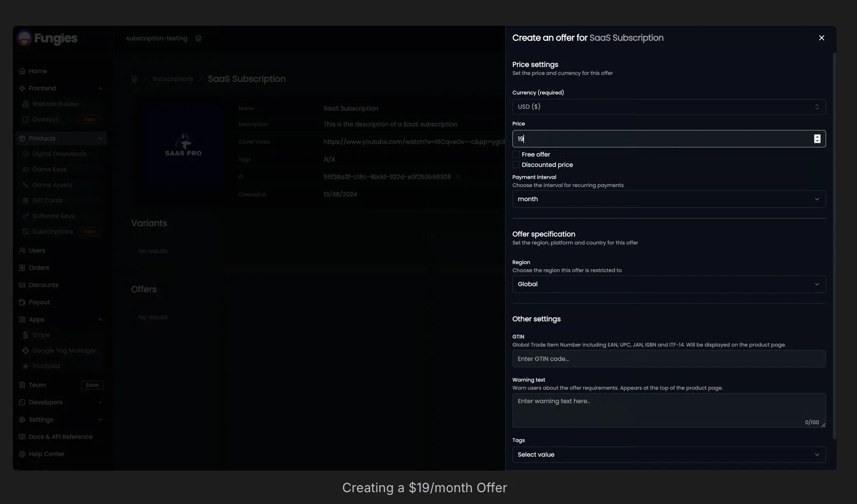Viewport: 857px width, 504px height.
Task: Enable the Discounted price checkbox
Action: 516,165
